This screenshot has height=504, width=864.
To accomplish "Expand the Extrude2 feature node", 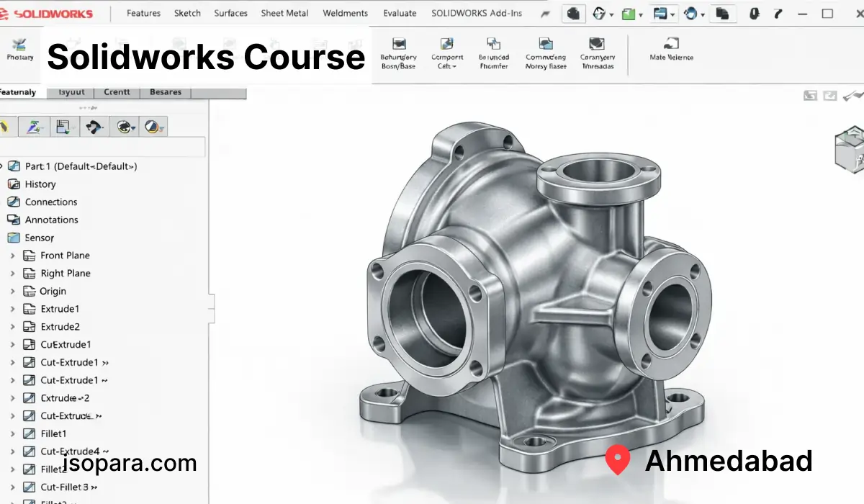I will click(x=12, y=327).
